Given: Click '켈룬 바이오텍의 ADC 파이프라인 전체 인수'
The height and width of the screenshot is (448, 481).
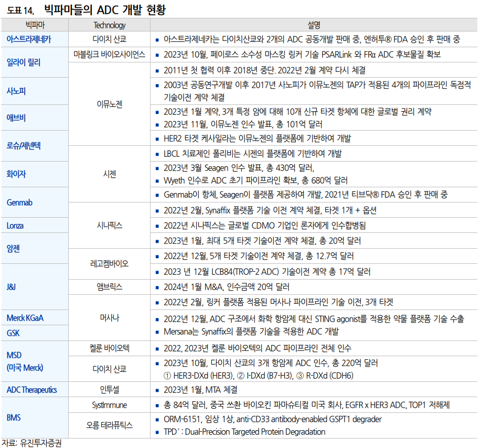Looking at the screenshot, I should (258, 348).
